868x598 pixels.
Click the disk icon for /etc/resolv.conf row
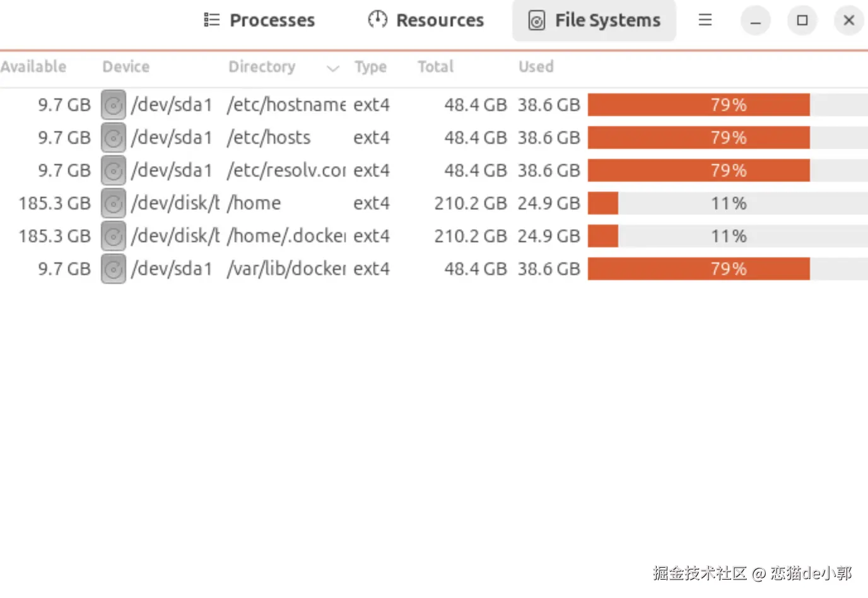pyautogui.click(x=114, y=170)
